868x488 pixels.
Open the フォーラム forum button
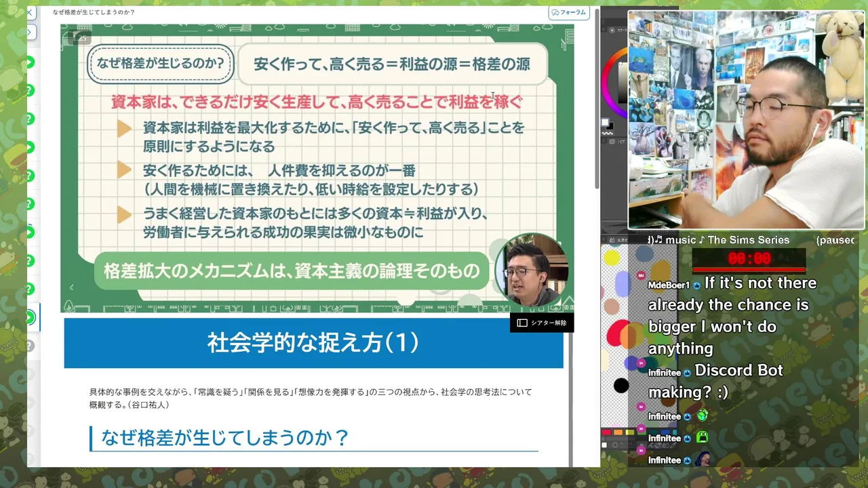(569, 12)
